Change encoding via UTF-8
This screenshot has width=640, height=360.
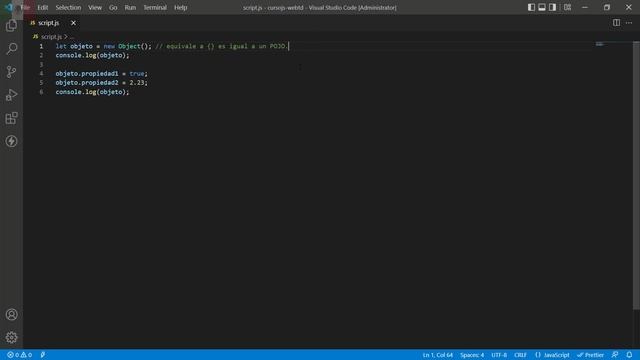pyautogui.click(x=499, y=355)
